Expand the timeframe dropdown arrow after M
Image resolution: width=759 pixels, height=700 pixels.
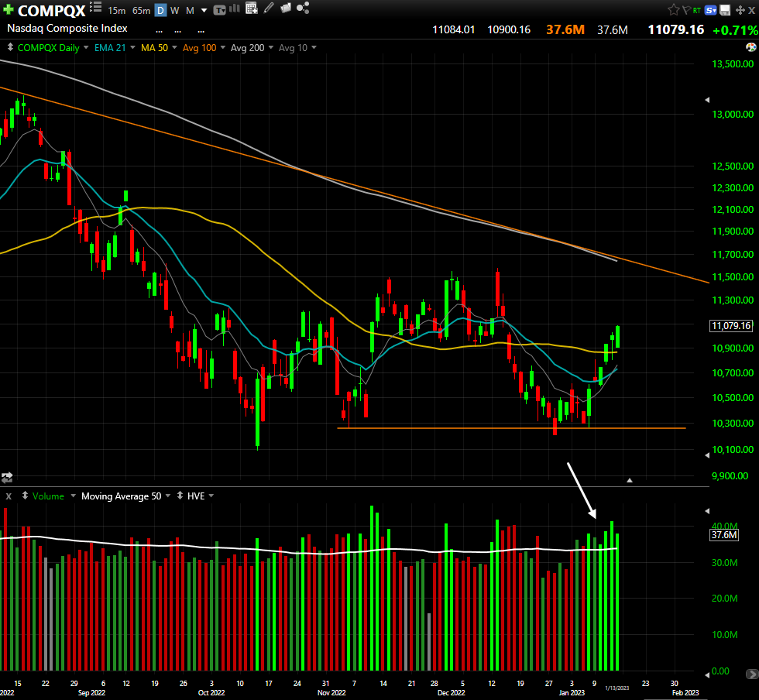click(204, 10)
